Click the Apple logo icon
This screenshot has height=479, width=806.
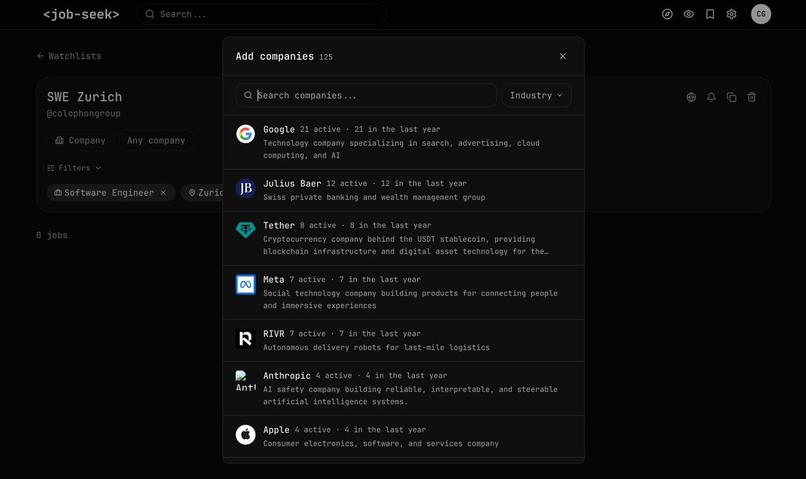tap(245, 435)
